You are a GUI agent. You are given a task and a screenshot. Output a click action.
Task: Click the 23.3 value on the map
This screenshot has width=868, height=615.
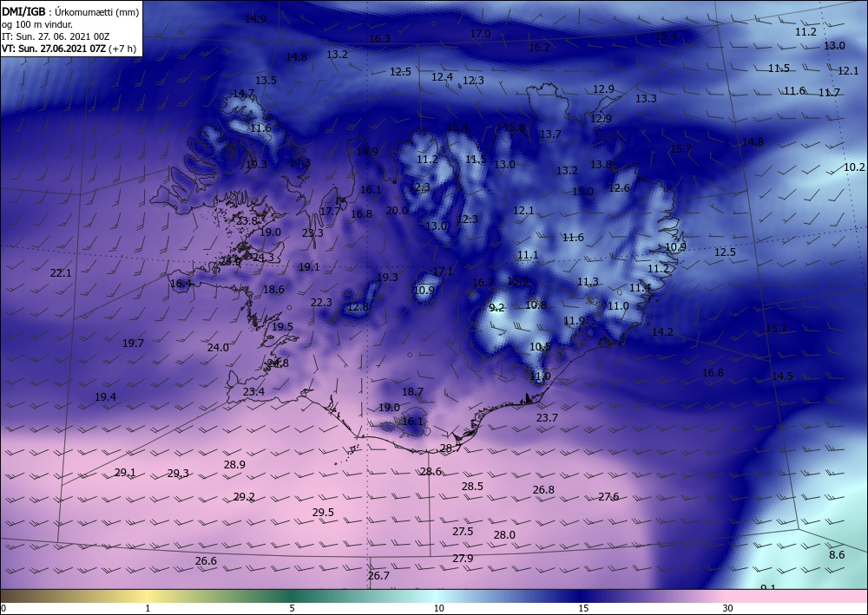coord(312,232)
